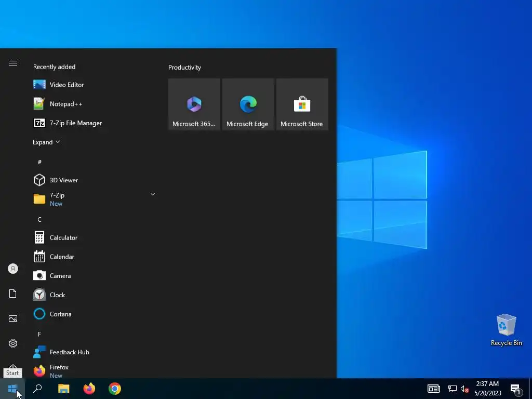Click the muted volume tray icon

464,389
